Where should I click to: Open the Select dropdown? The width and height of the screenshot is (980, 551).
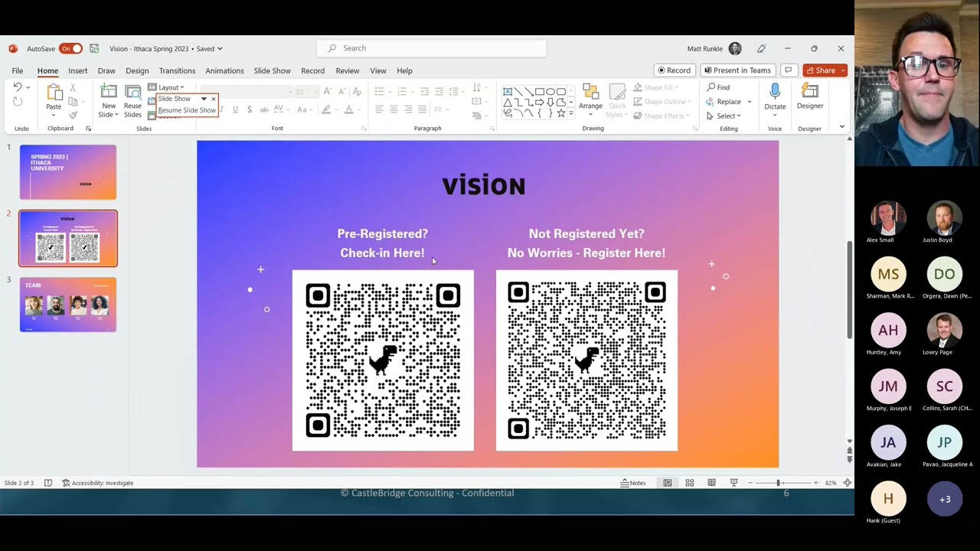[x=724, y=116]
